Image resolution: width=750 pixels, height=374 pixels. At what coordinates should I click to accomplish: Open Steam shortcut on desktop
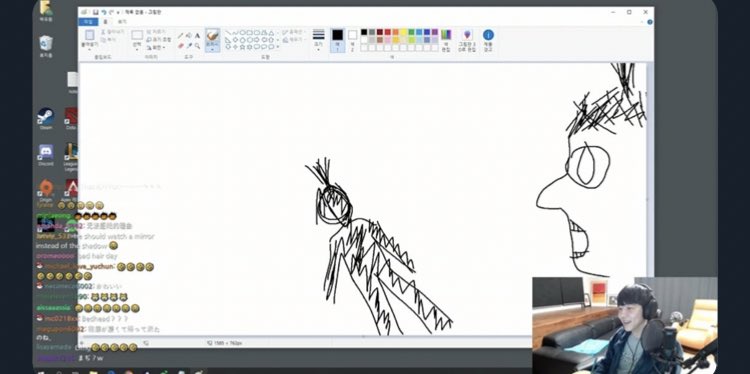(46, 118)
